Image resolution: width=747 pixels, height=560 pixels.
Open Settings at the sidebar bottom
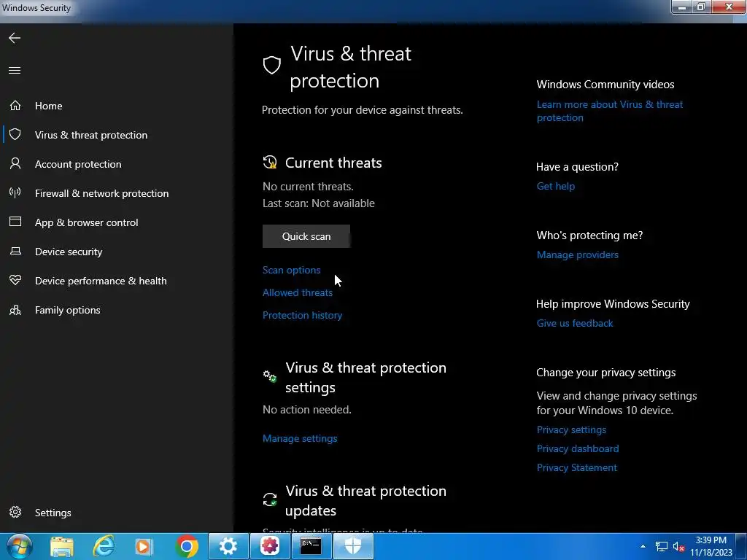(x=53, y=513)
